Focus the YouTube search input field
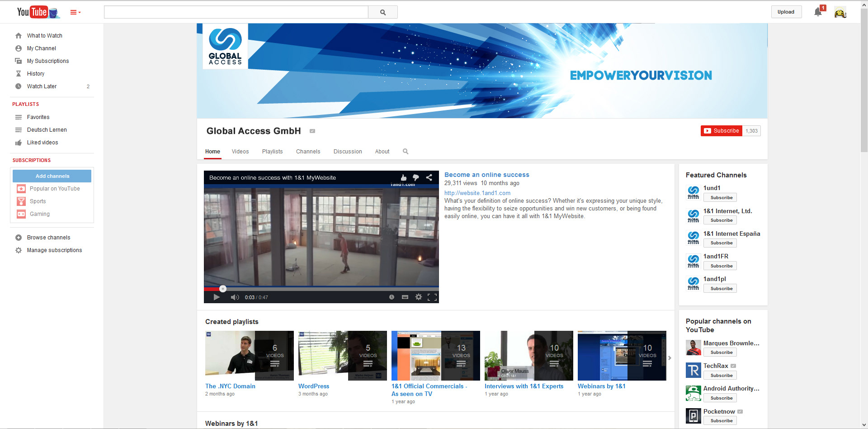The image size is (868, 429). click(236, 12)
